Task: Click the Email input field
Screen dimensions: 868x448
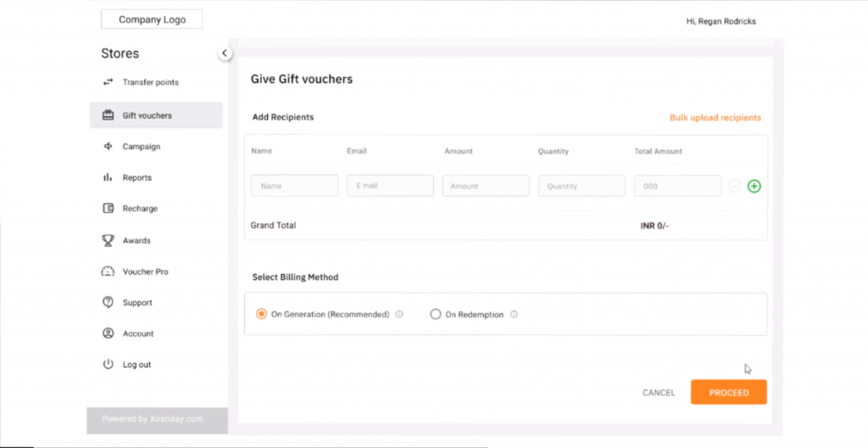Action: tap(390, 186)
